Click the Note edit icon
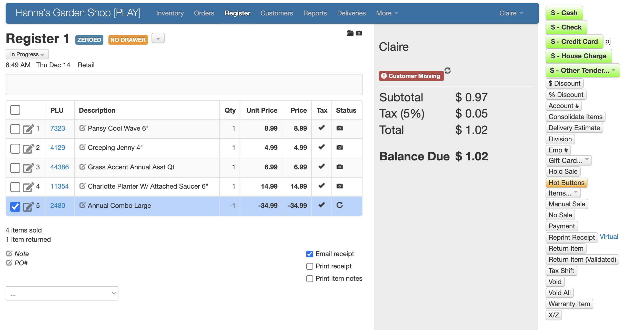 [x=9, y=254]
